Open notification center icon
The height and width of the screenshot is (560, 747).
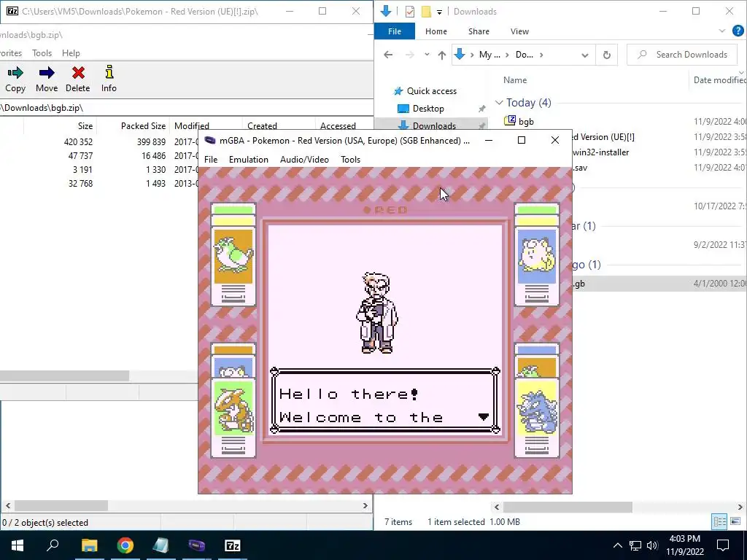point(723,545)
